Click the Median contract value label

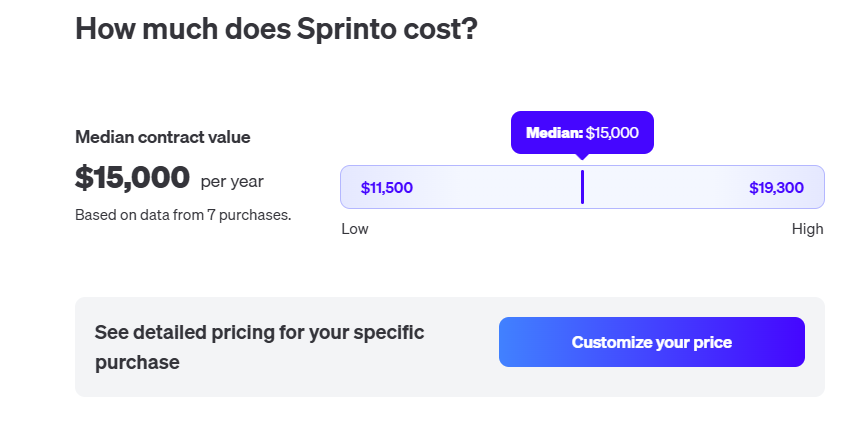click(x=163, y=137)
